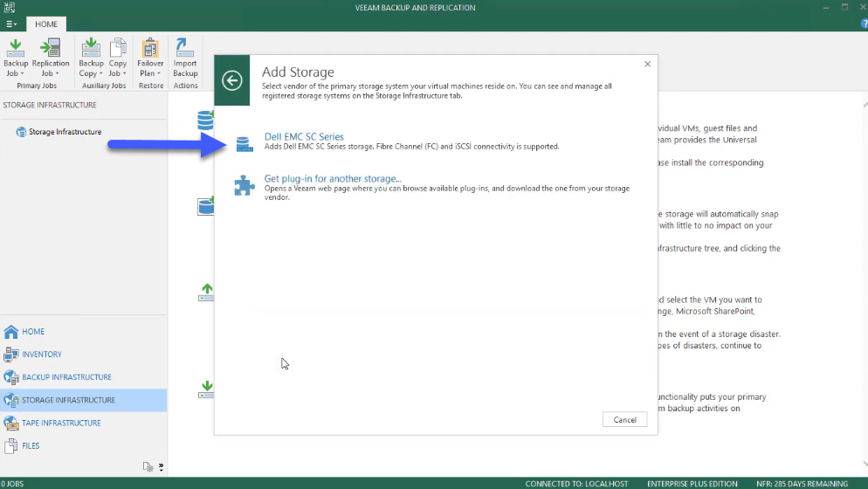Viewport: 868px width, 489px height.
Task: Open the Copy Job ribbon button
Action: [117, 58]
